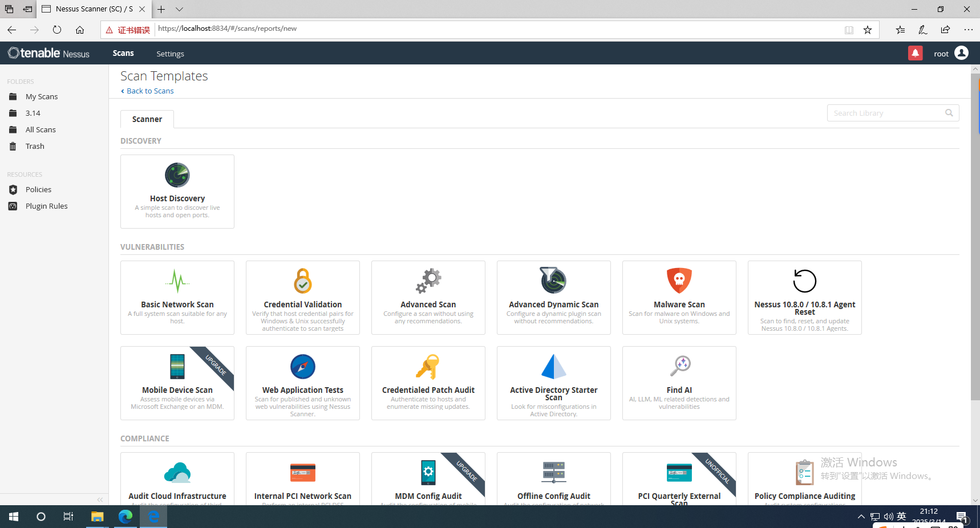Screen dimensions: 980x528
Task: Open the red notifications bell
Action: click(916, 53)
